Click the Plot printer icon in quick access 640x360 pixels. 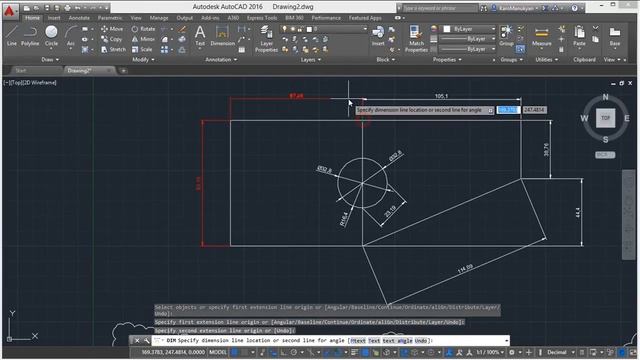point(67,8)
